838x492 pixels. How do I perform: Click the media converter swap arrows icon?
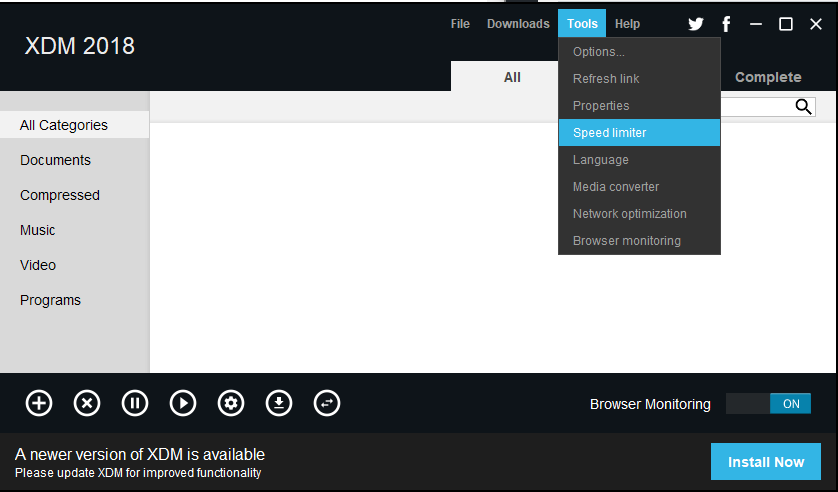(x=327, y=403)
